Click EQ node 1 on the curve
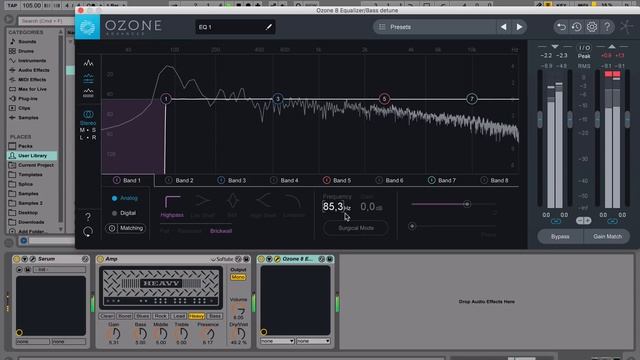The image size is (640, 360). (x=166, y=99)
